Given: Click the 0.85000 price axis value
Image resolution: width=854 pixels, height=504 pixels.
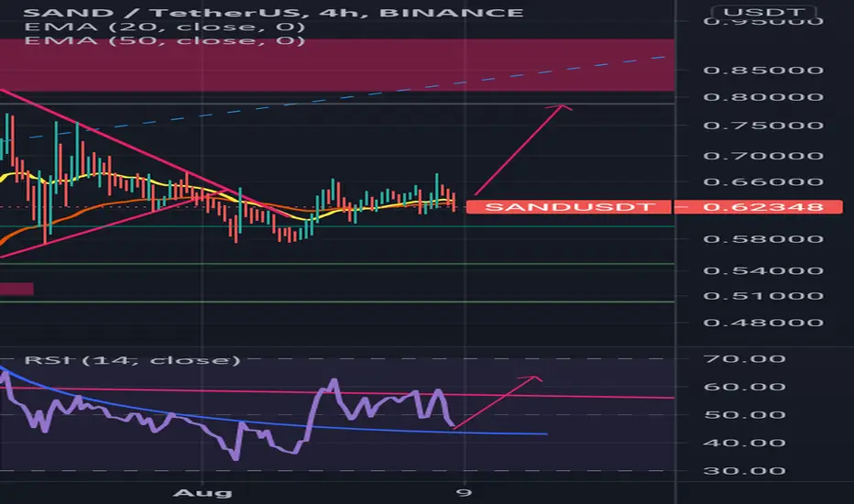Looking at the screenshot, I should 763,71.
